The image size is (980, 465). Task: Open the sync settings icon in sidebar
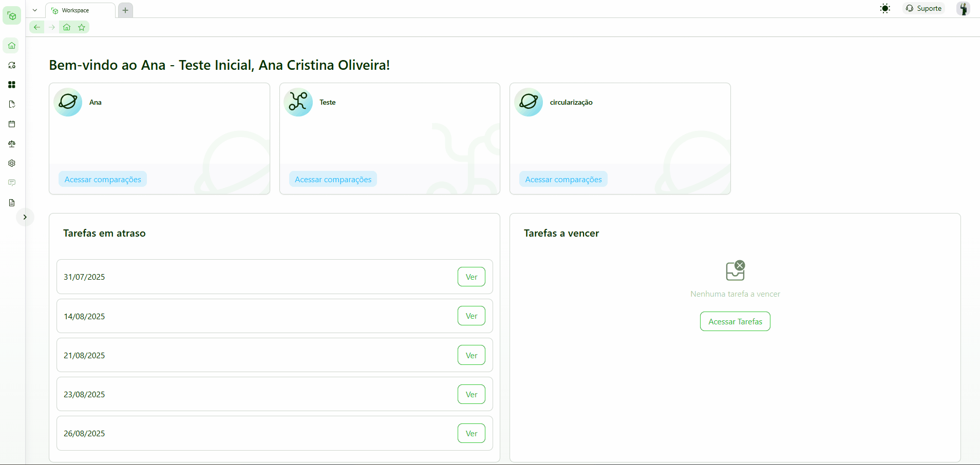[12, 65]
